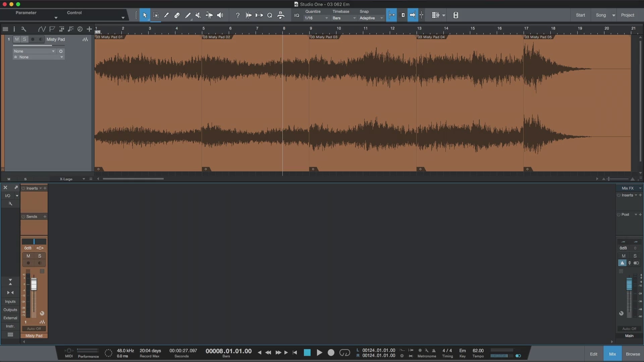The image size is (644, 362).
Task: Select the Mute tool
Action: 198,15
